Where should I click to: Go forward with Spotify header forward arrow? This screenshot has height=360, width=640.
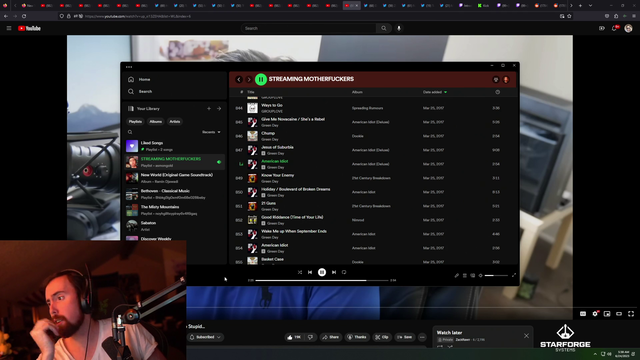click(x=249, y=80)
